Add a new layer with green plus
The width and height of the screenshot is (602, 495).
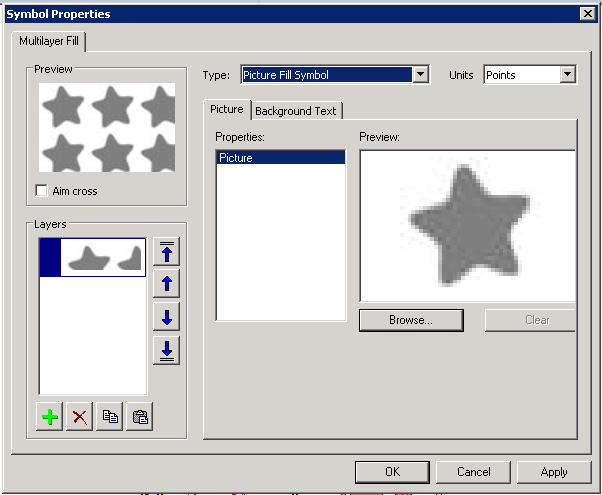(x=50, y=417)
